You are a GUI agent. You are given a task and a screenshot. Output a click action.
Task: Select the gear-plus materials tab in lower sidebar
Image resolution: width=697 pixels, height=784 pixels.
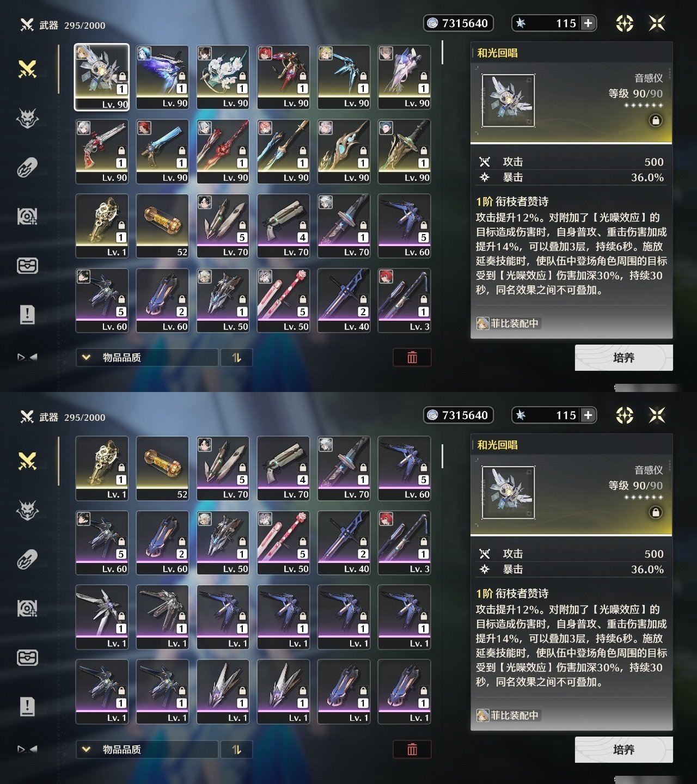27,609
